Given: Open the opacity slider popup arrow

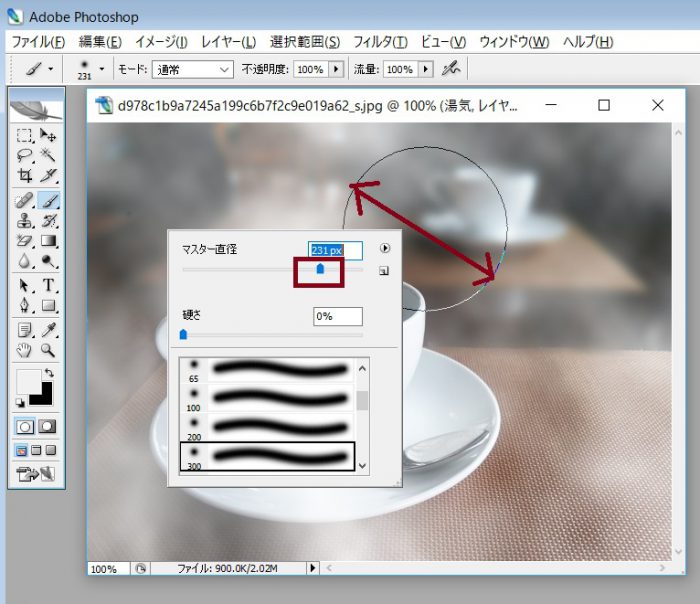Looking at the screenshot, I should [x=336, y=69].
